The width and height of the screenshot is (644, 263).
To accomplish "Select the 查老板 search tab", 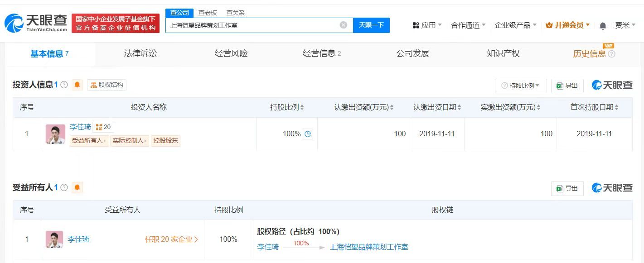I will (x=207, y=13).
